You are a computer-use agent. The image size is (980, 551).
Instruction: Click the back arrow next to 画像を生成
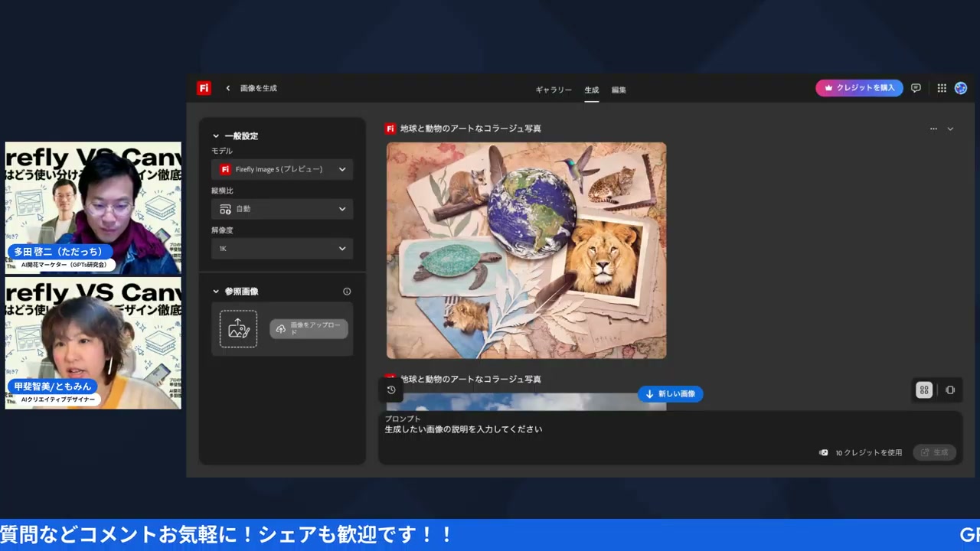(x=227, y=88)
